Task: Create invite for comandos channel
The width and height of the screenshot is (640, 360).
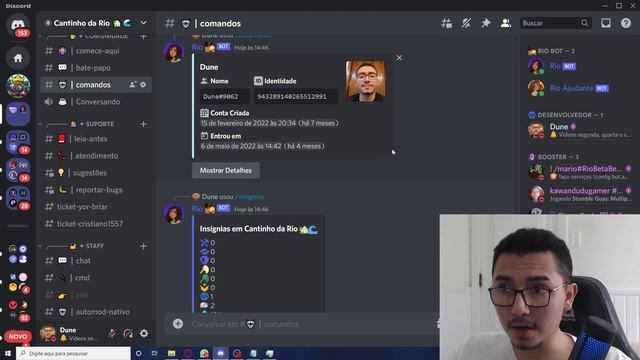Action: click(x=132, y=85)
